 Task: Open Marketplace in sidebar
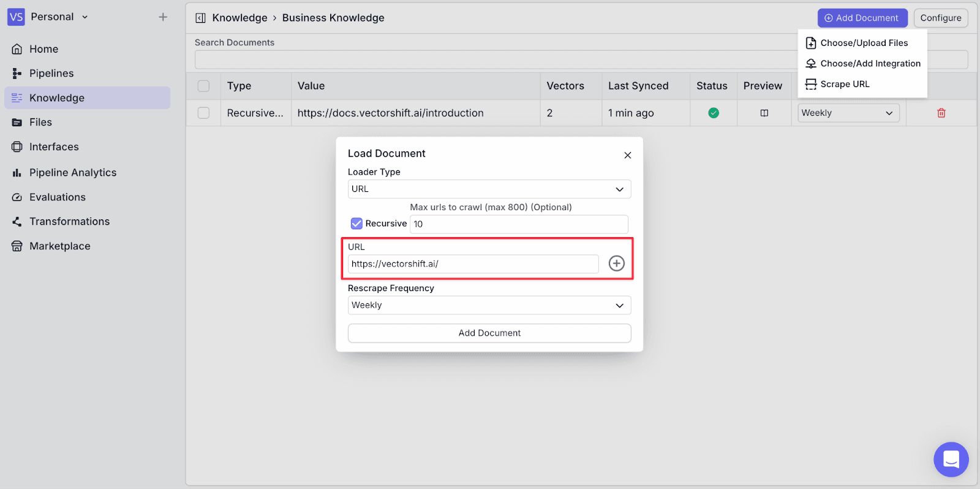pos(87,246)
